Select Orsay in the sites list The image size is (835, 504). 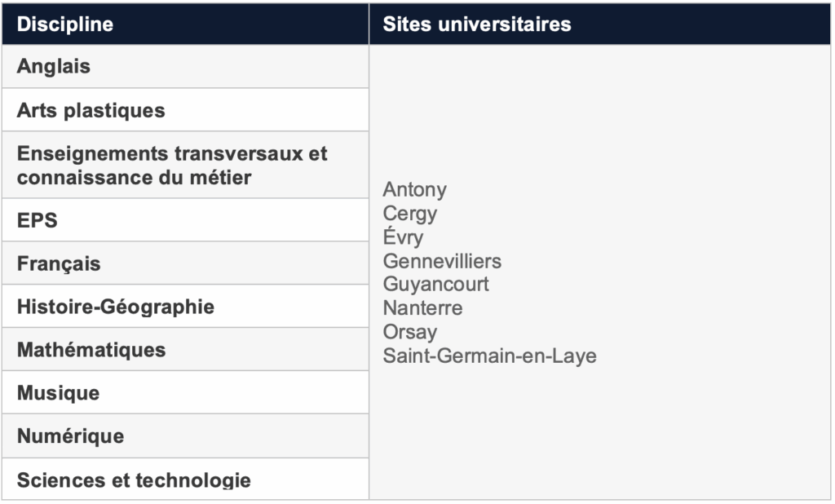[x=410, y=332]
